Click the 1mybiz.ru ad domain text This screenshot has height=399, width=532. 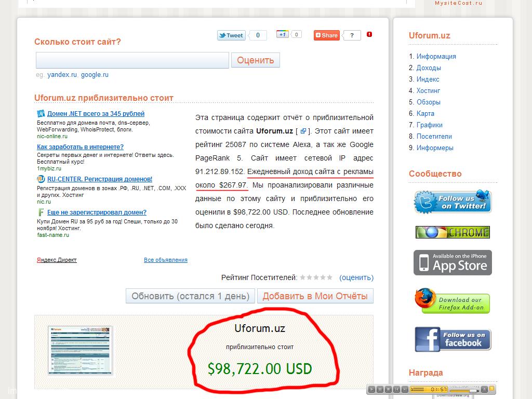click(x=49, y=169)
